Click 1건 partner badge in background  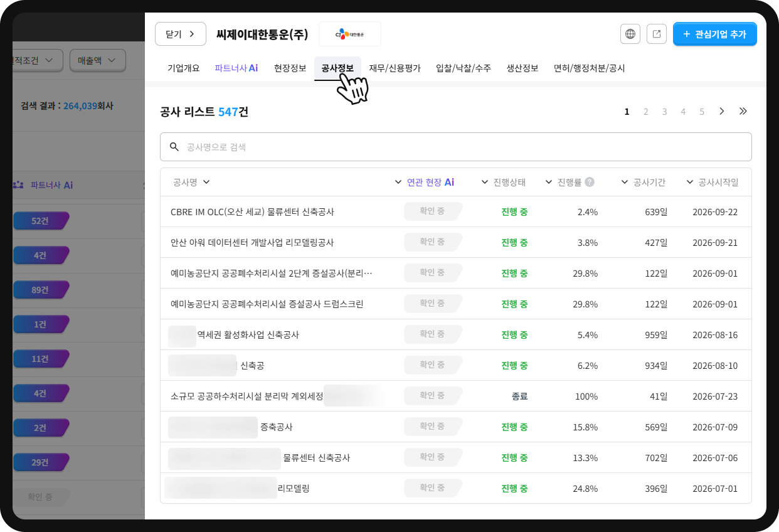coord(40,324)
